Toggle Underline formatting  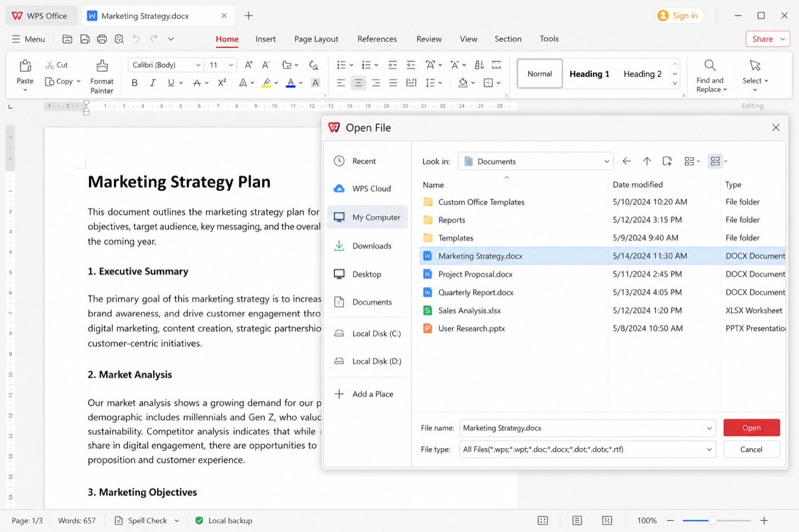(171, 83)
